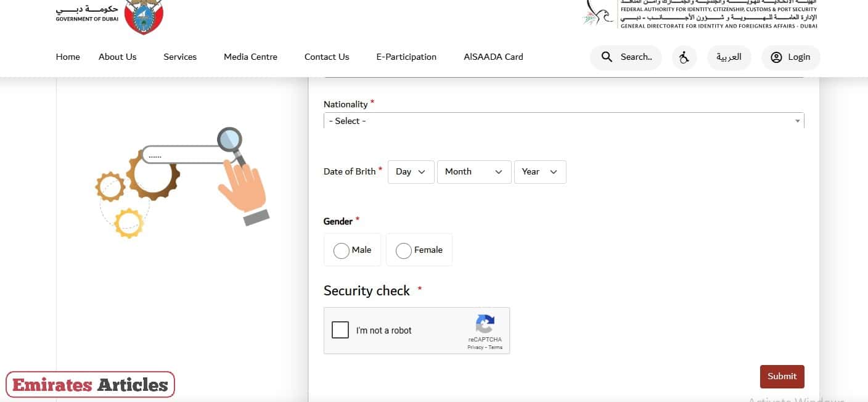868x402 pixels.
Task: Open the reCAPTCHA Terms link
Action: click(496, 348)
